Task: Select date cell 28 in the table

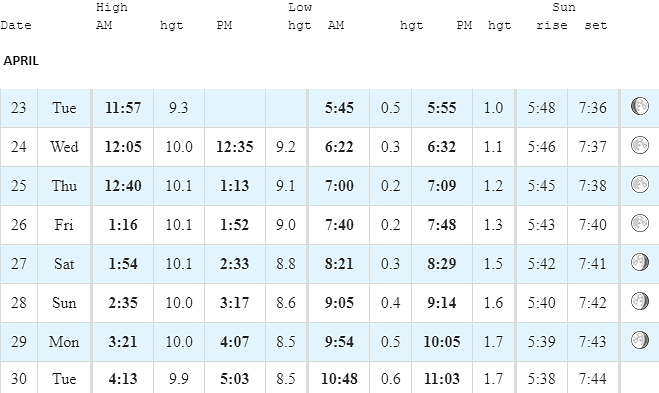Action: click(x=18, y=303)
